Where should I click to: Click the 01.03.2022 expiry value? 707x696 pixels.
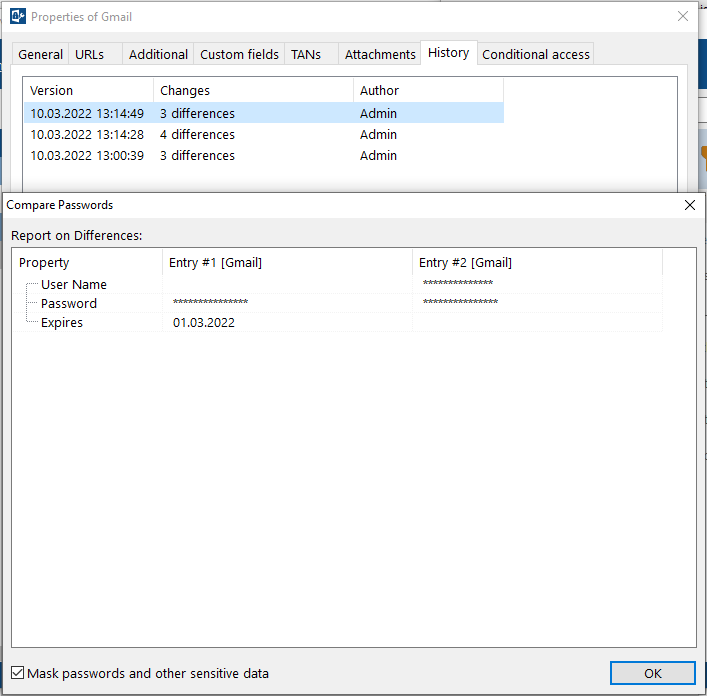point(204,323)
